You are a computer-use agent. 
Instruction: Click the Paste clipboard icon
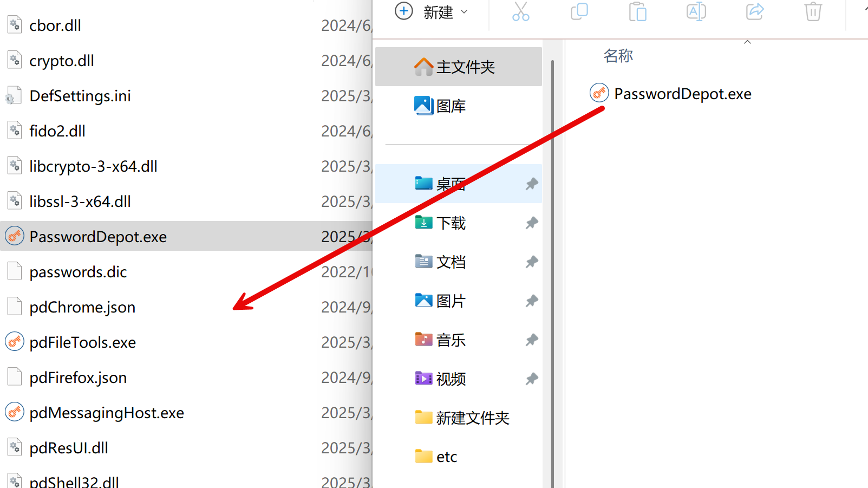tap(638, 11)
